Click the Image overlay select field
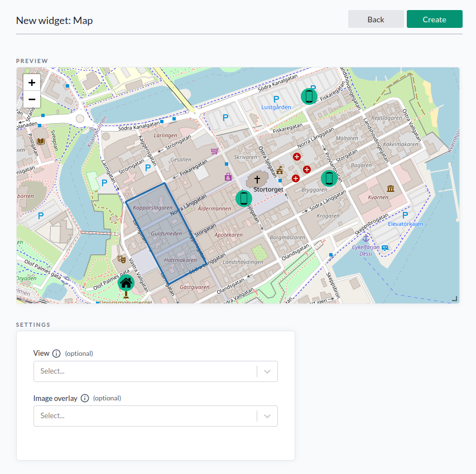This screenshot has width=476, height=474. [156, 416]
